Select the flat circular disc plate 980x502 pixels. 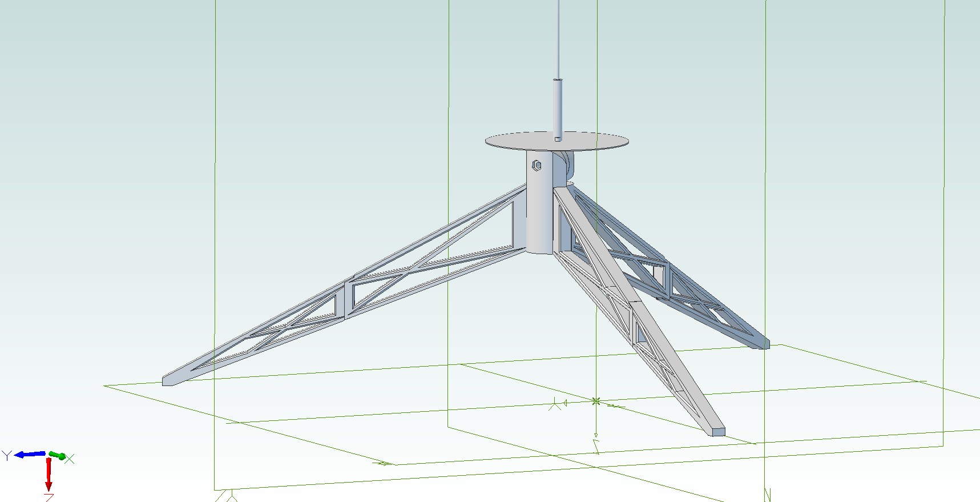click(x=557, y=140)
